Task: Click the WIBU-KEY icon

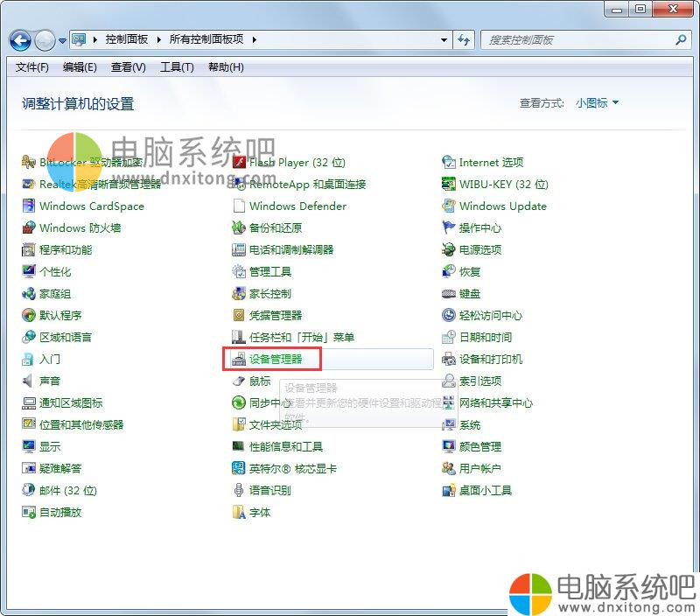Action: point(449,184)
